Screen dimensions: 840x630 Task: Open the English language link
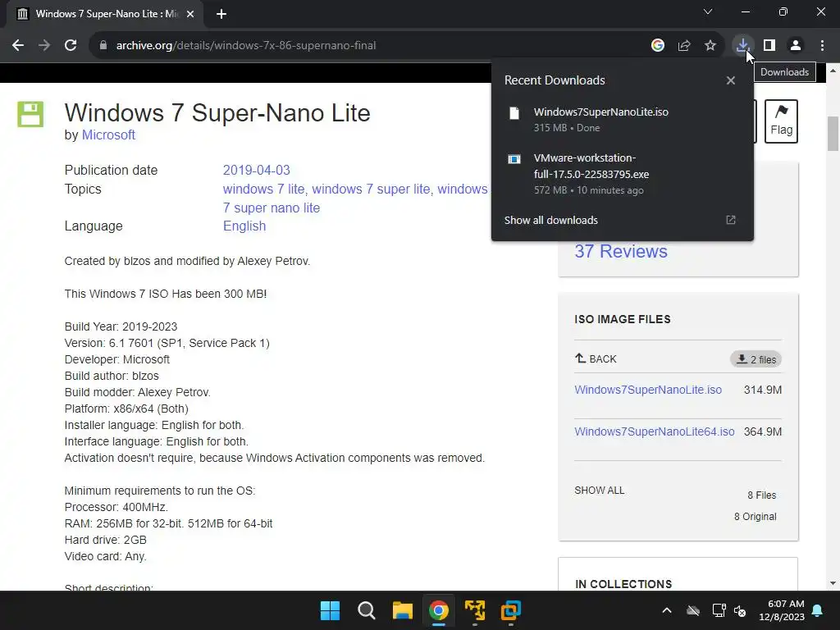click(244, 226)
